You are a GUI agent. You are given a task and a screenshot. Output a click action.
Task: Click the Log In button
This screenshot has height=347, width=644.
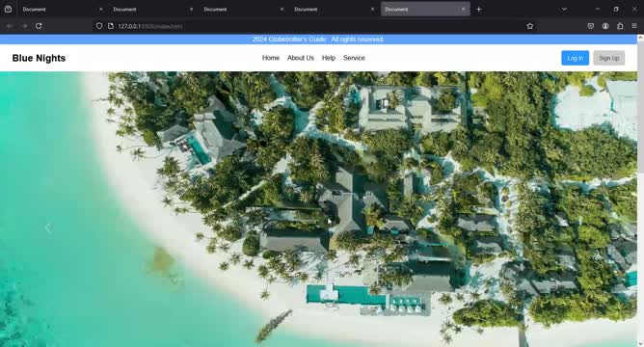575,58
